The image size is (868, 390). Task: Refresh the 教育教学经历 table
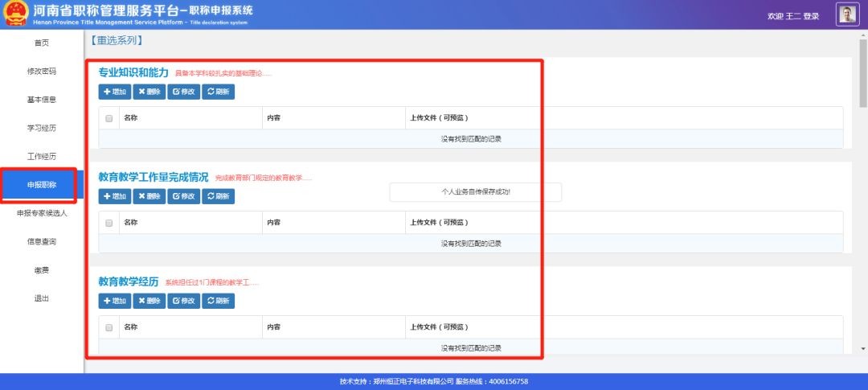218,301
